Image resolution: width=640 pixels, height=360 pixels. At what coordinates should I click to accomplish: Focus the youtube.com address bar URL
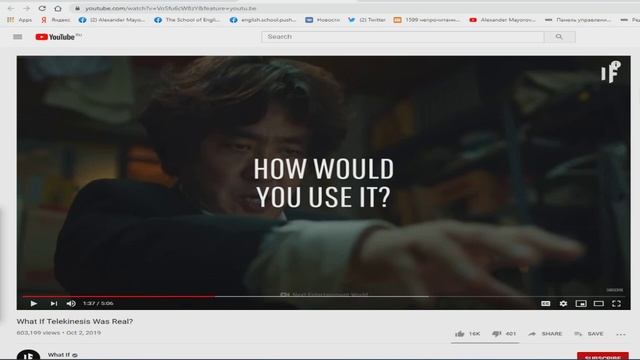pyautogui.click(x=171, y=8)
